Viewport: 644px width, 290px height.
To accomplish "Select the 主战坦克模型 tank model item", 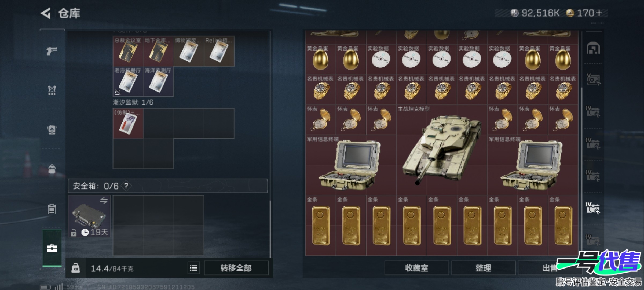I will pyautogui.click(x=442, y=150).
